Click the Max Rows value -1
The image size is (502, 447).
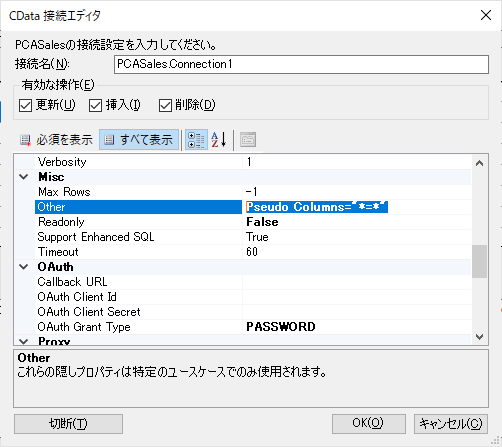point(251,192)
